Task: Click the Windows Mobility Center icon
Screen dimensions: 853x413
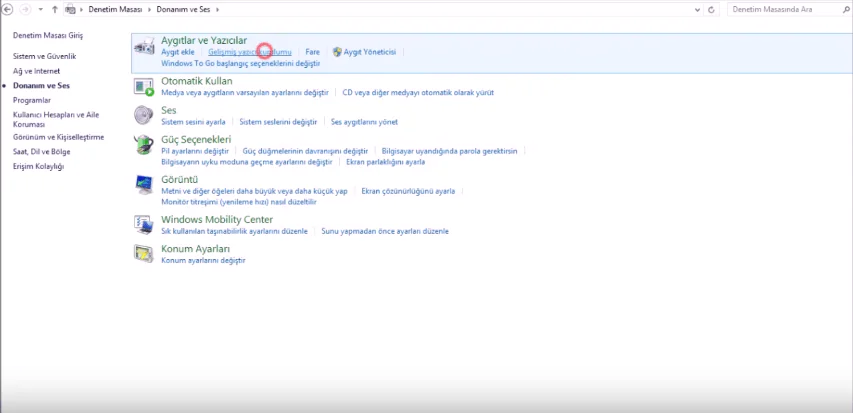Action: point(144,225)
